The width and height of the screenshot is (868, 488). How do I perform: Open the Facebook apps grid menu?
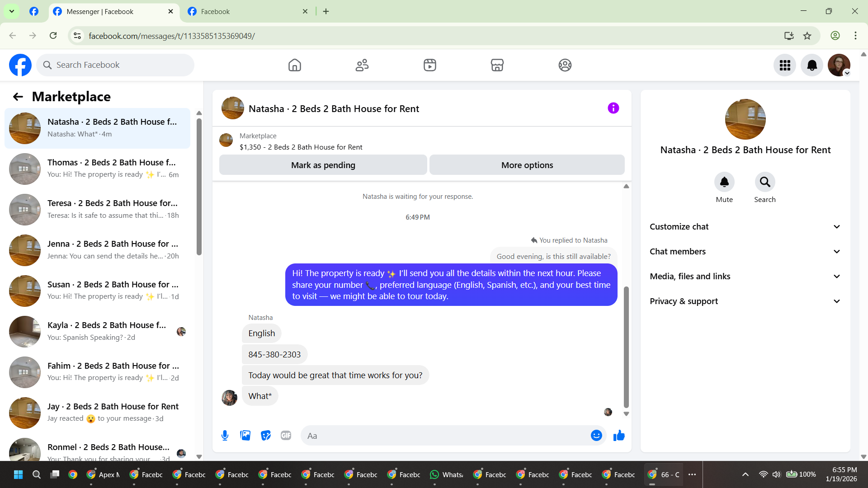pyautogui.click(x=785, y=65)
